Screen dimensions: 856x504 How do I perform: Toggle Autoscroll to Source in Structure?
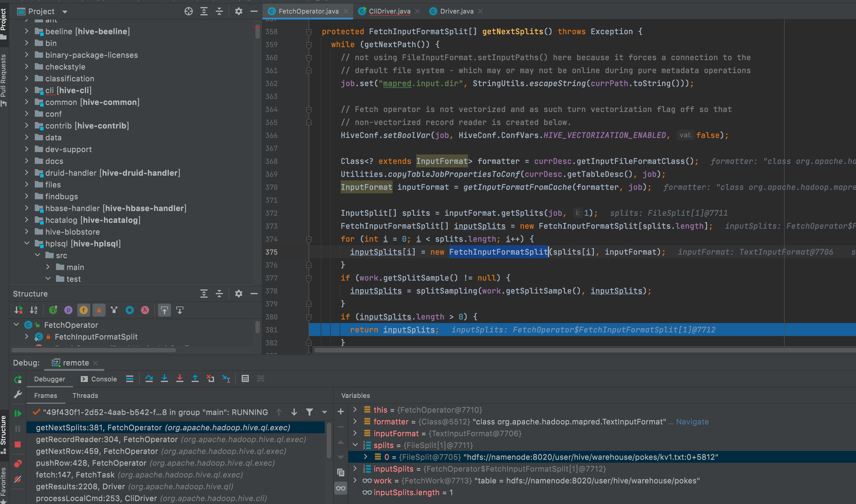pyautogui.click(x=164, y=310)
